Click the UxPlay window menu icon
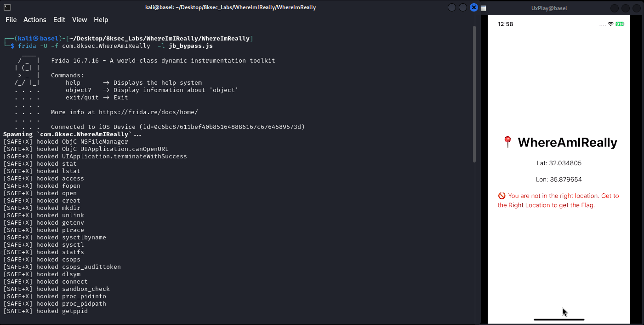 pyautogui.click(x=484, y=8)
